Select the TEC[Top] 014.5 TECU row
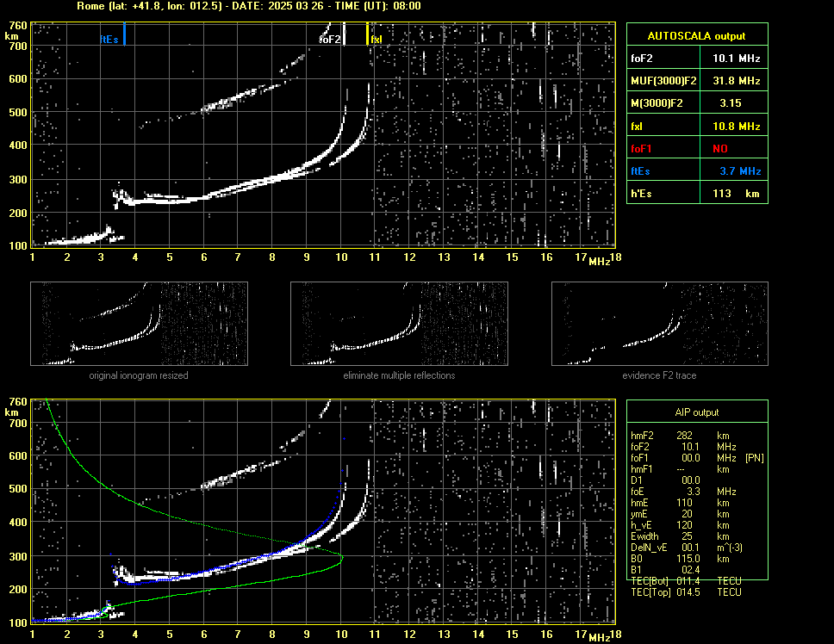The image size is (834, 644). pyautogui.click(x=686, y=592)
